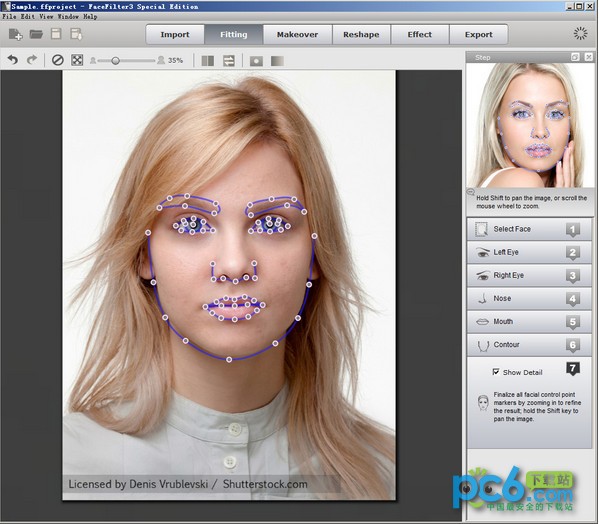Toggle the split compare view icon
The image size is (599, 524).
click(x=207, y=60)
